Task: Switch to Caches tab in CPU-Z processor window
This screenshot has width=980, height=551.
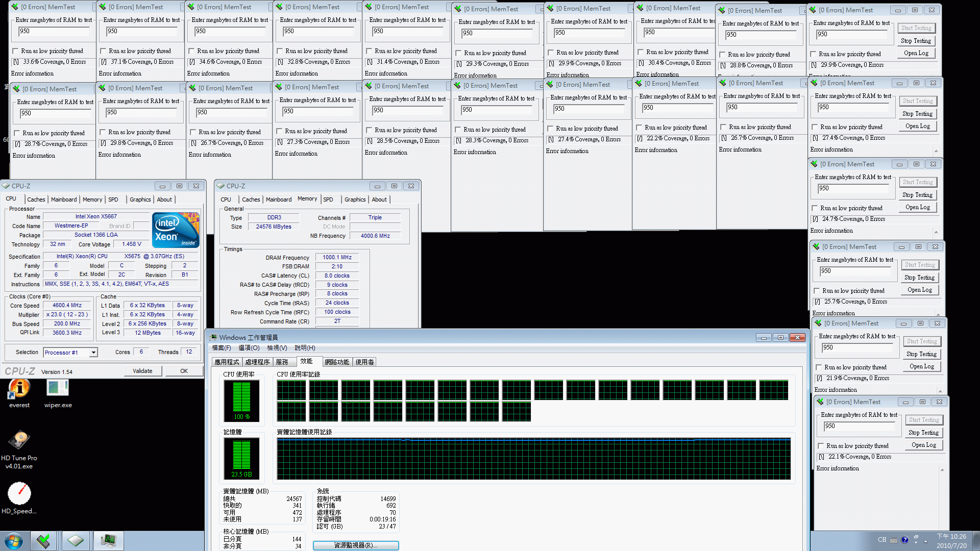Action: point(36,199)
